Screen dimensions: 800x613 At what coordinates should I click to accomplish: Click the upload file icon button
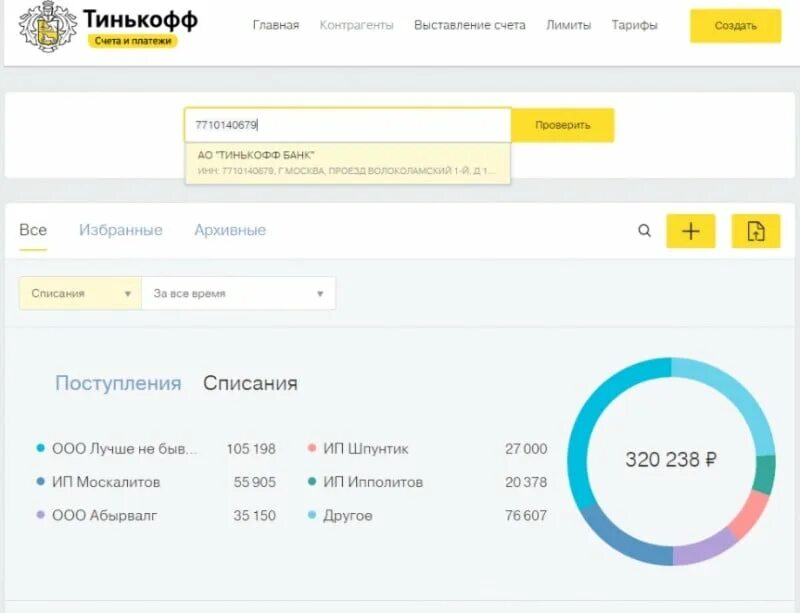click(x=756, y=231)
